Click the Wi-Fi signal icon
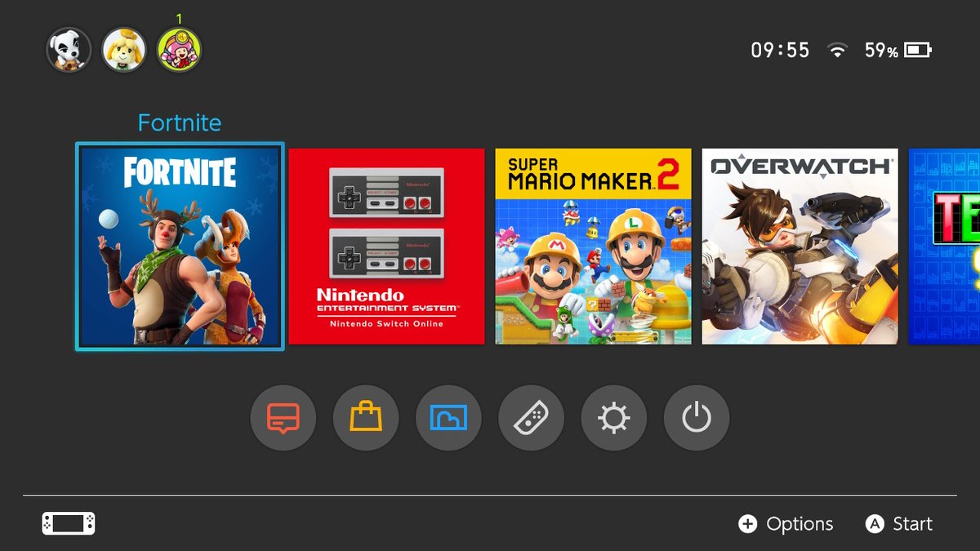This screenshot has width=980, height=551. pos(837,51)
